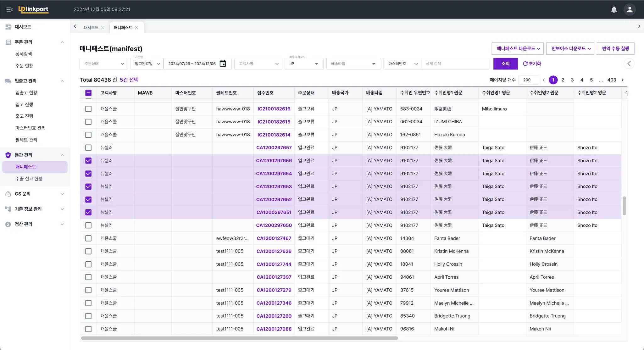
Task: Uncheck the row CA1200297656 checkbox
Action: click(x=88, y=161)
